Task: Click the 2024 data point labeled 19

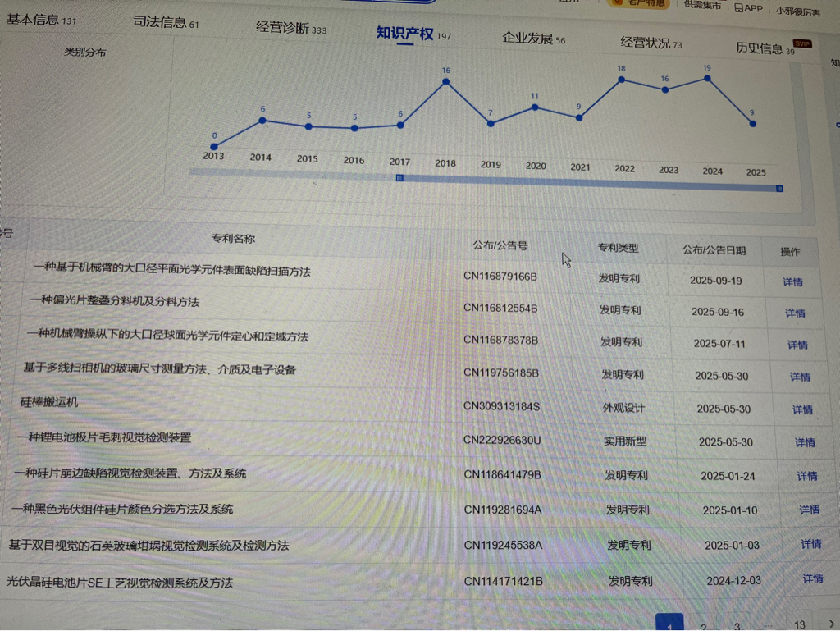Action: coord(707,79)
